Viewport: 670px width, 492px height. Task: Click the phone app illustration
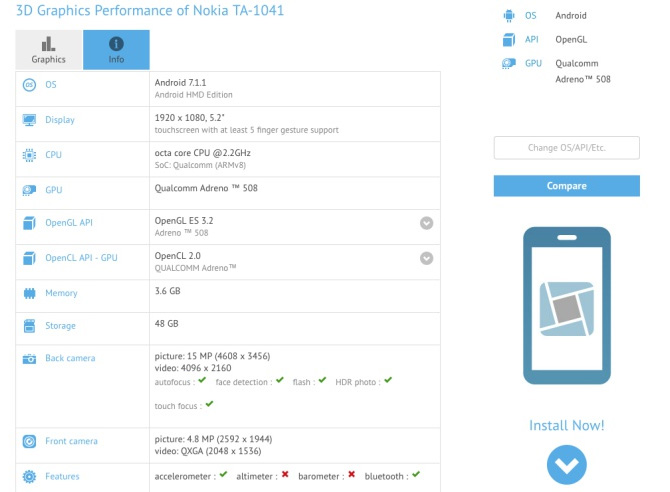[x=567, y=305]
